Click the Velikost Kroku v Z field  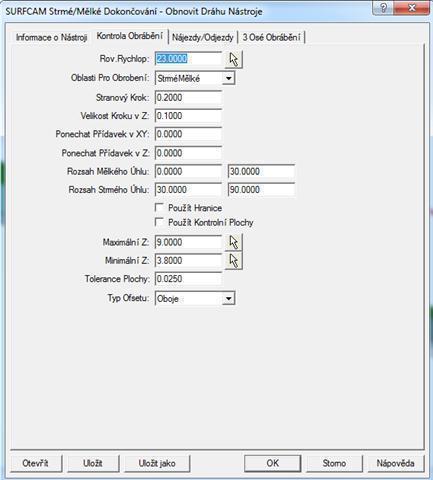188,116
